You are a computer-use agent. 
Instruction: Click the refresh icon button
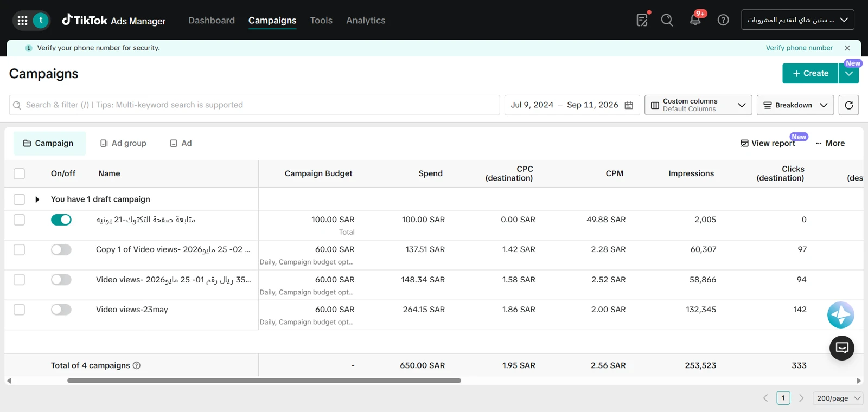point(849,105)
